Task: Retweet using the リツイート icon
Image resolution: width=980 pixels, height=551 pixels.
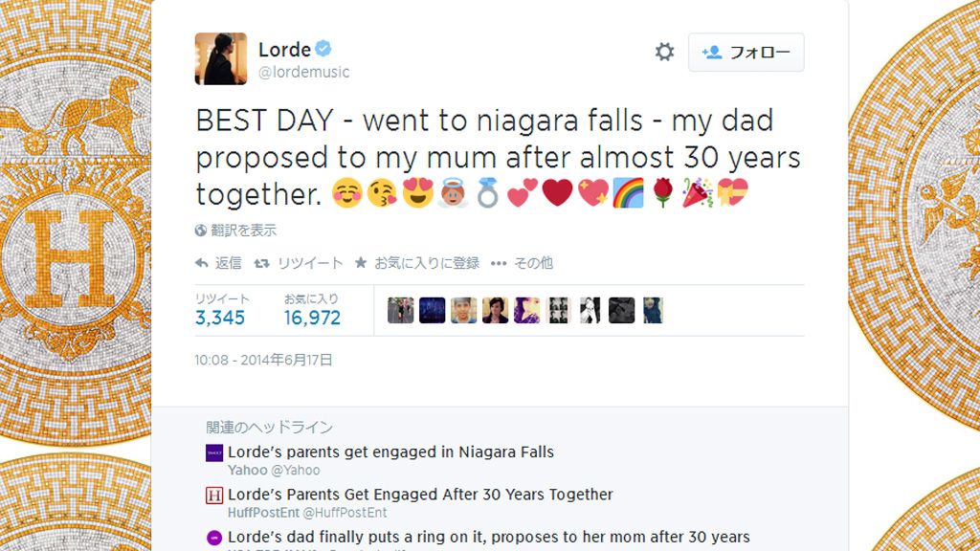Action: coord(260,263)
